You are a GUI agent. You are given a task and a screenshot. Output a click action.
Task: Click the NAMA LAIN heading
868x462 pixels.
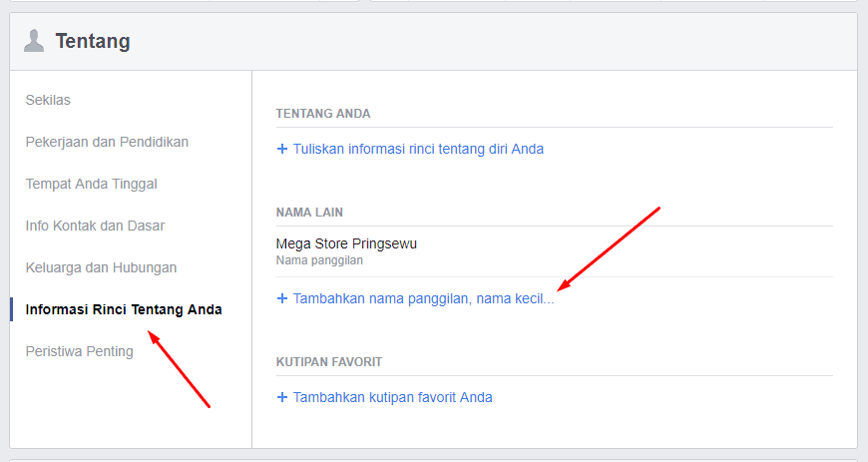[309, 213]
